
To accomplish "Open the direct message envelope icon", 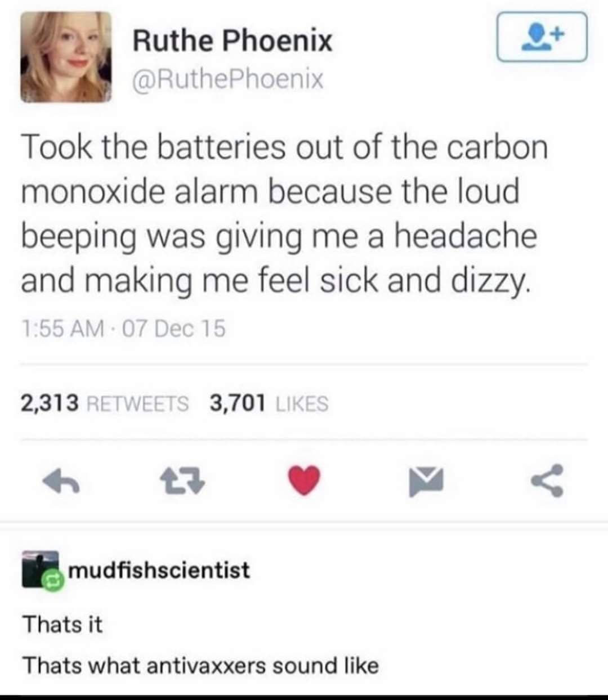I will pyautogui.click(x=426, y=482).
